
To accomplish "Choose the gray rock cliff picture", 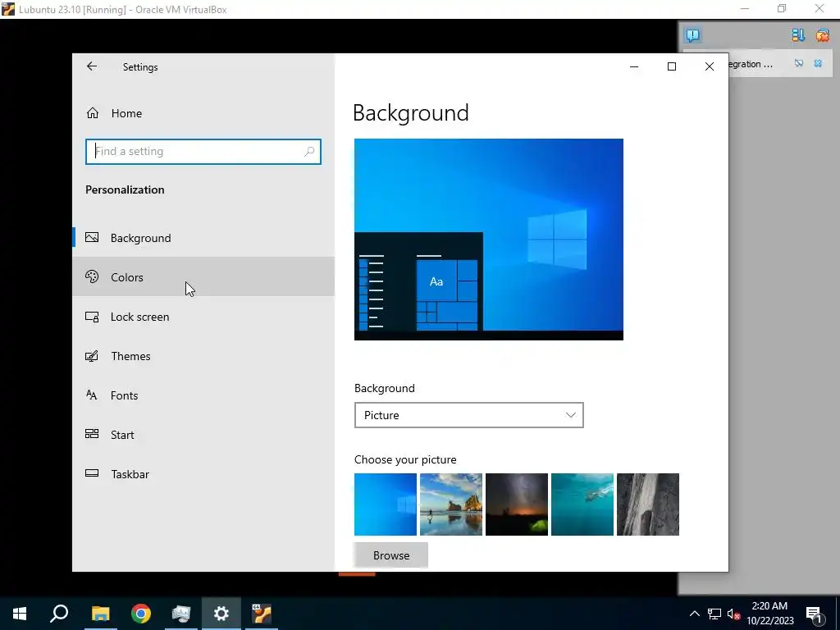I will pos(648,504).
